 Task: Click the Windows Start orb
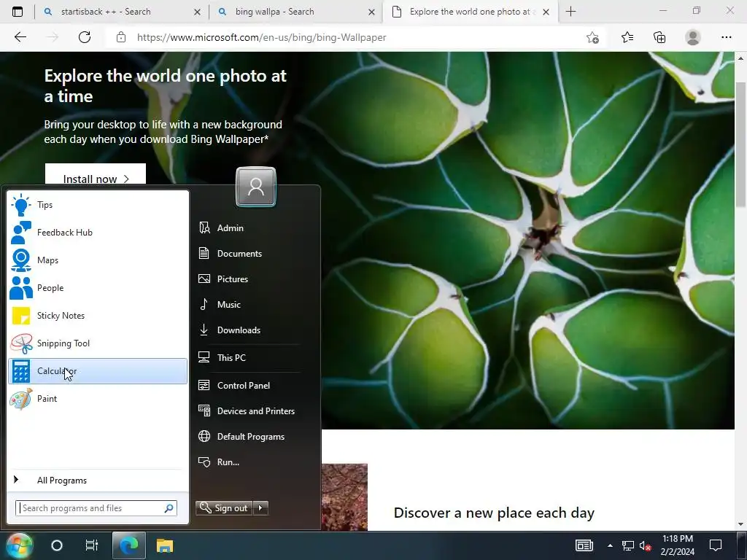18,545
